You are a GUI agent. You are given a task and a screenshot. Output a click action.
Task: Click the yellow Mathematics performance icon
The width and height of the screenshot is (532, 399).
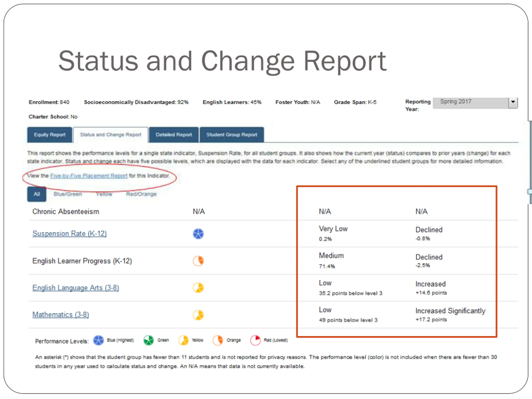click(x=198, y=315)
